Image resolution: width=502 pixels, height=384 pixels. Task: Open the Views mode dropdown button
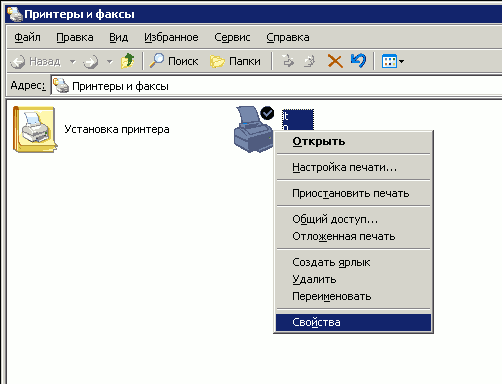click(393, 61)
